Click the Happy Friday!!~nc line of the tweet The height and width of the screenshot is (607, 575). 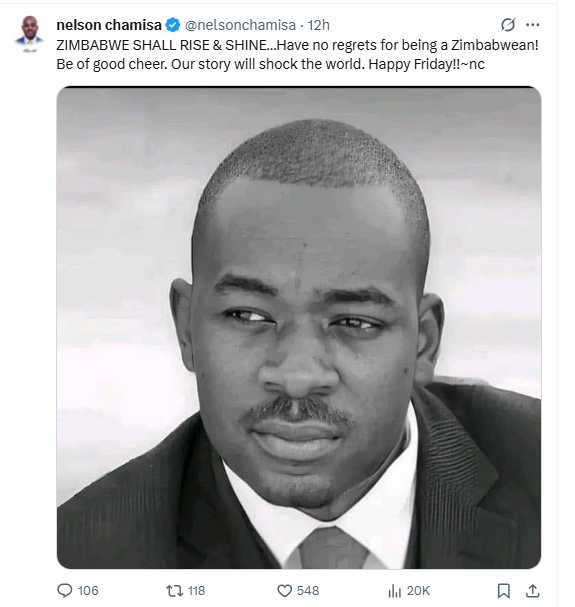pyautogui.click(x=426, y=64)
